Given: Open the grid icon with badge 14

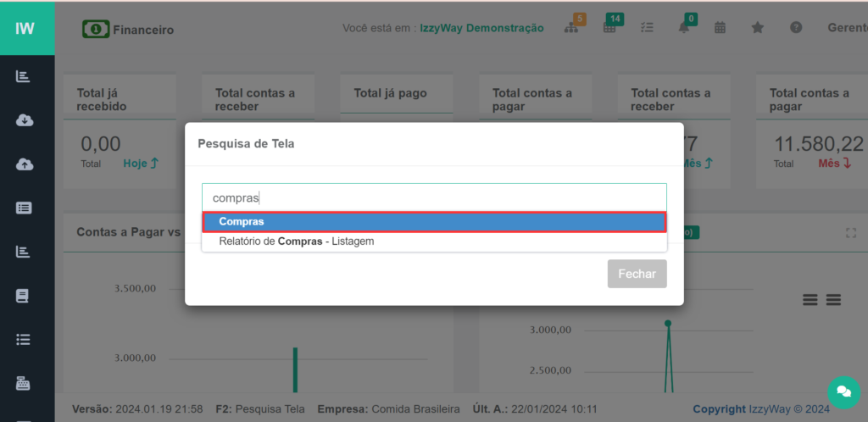Looking at the screenshot, I should coord(609,28).
